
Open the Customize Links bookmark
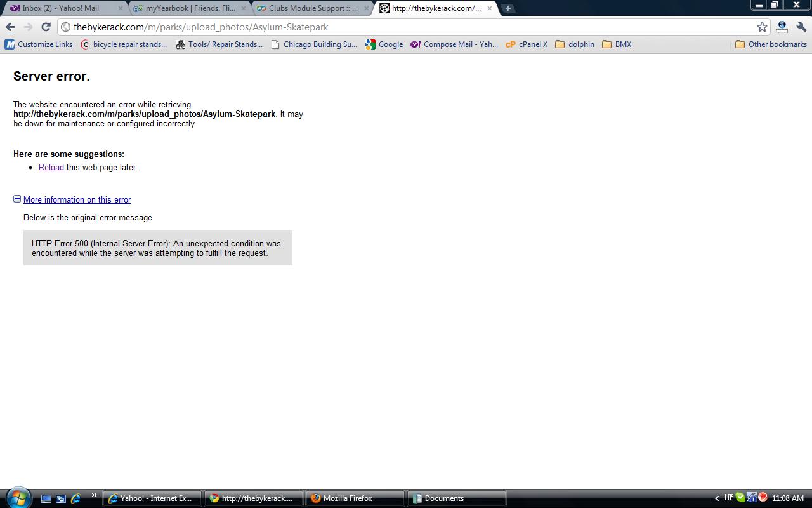click(x=39, y=44)
